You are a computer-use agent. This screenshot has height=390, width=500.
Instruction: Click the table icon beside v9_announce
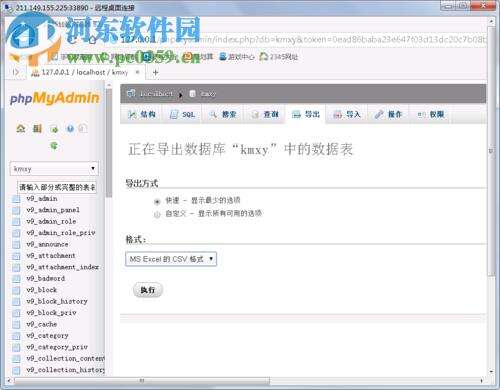click(16, 245)
